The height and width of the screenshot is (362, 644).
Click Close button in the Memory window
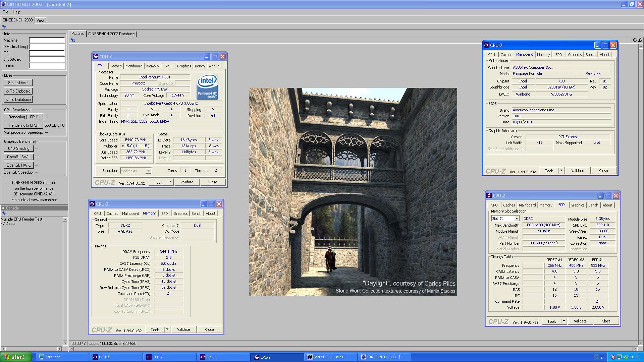(x=209, y=329)
